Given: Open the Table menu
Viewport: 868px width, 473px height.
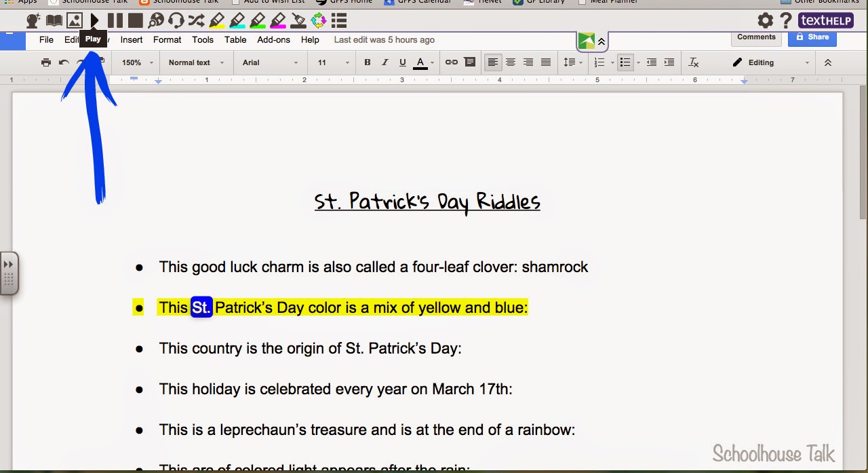Looking at the screenshot, I should pos(235,40).
